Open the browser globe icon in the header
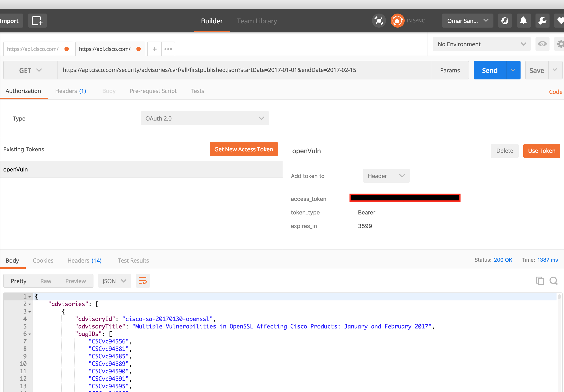564x392 pixels. coord(505,21)
